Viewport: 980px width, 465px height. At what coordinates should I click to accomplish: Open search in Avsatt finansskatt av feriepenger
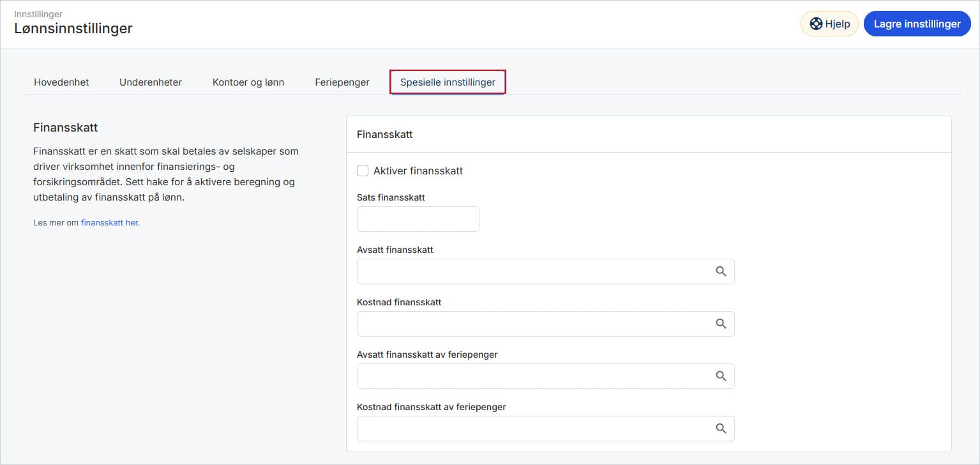point(721,376)
